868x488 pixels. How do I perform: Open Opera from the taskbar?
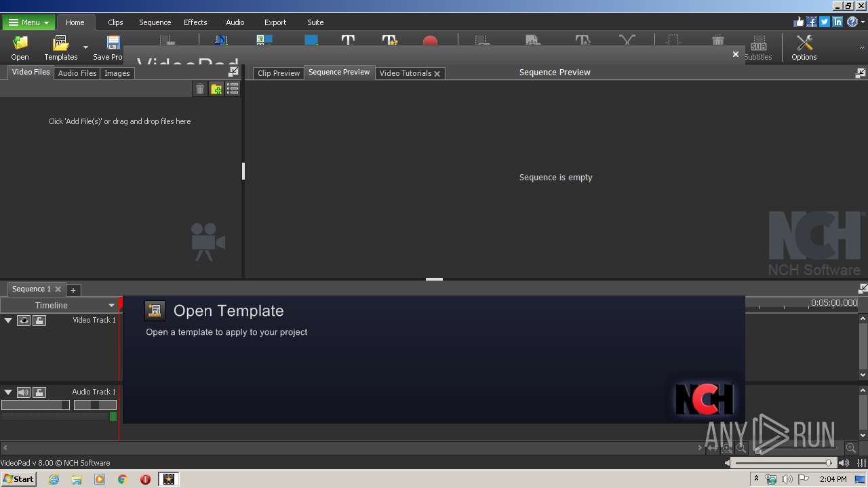[x=145, y=479]
